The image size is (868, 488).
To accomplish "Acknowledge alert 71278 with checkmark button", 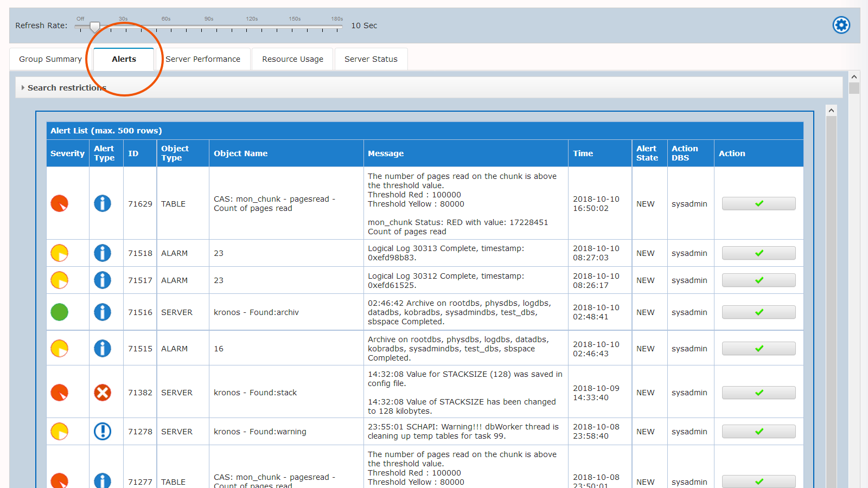I will [x=758, y=431].
